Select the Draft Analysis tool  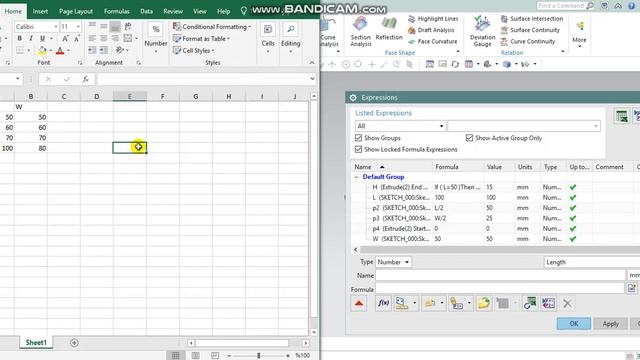coord(431,30)
